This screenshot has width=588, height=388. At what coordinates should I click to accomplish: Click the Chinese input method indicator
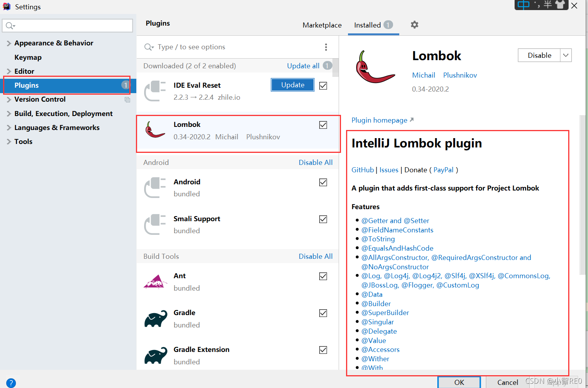point(524,5)
